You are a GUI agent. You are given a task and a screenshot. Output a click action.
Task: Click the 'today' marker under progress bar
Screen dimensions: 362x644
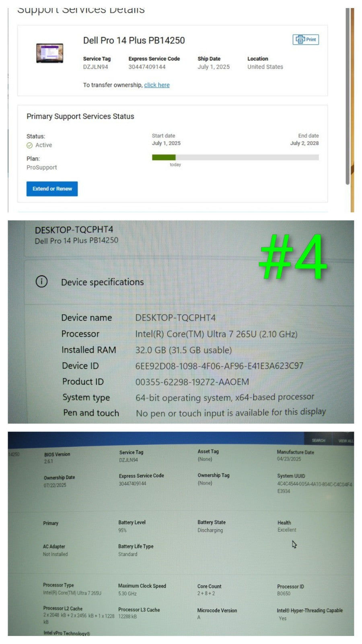click(175, 165)
